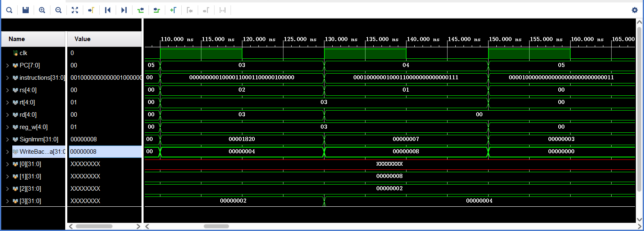Click the Value column header

[x=105, y=39]
